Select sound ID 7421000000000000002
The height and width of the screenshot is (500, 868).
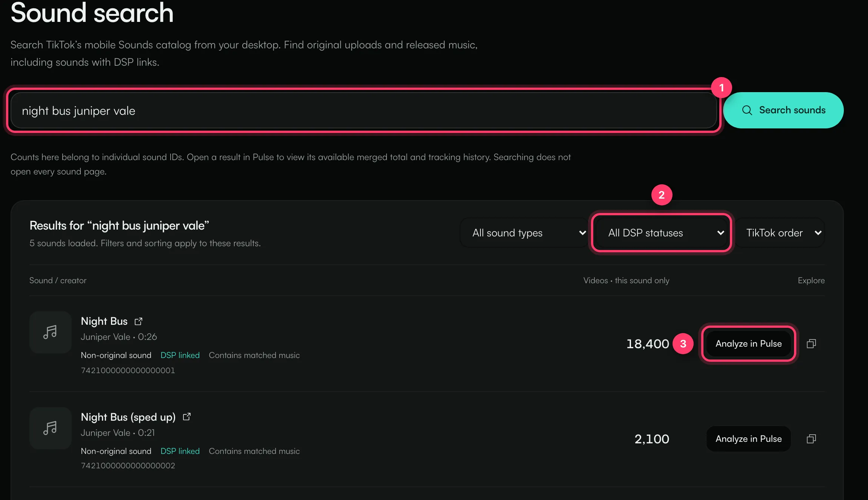point(128,466)
